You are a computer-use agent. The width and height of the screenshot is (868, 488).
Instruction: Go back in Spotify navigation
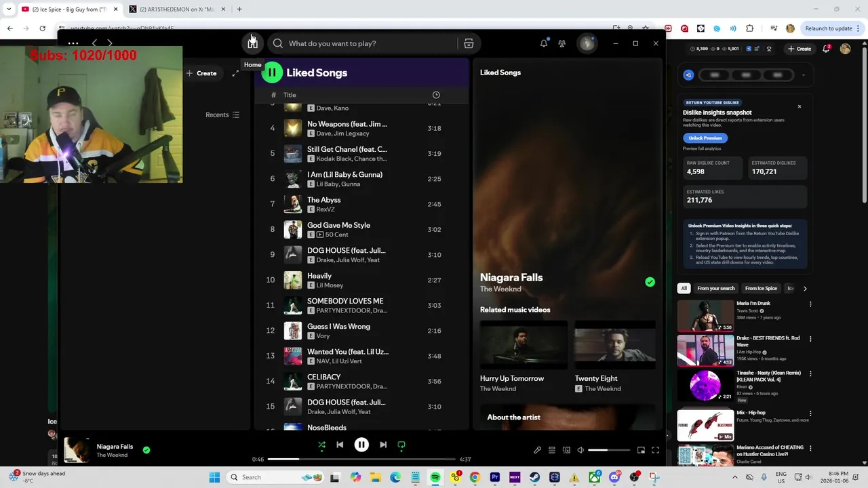94,43
